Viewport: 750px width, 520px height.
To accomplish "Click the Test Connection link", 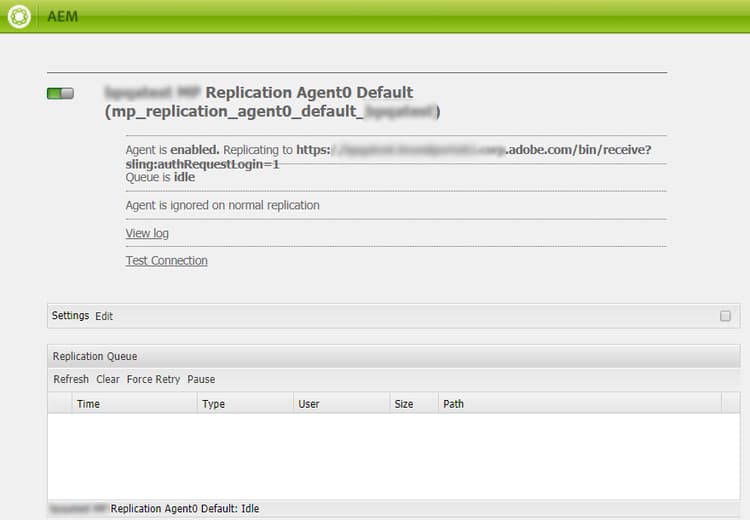I will [x=166, y=260].
